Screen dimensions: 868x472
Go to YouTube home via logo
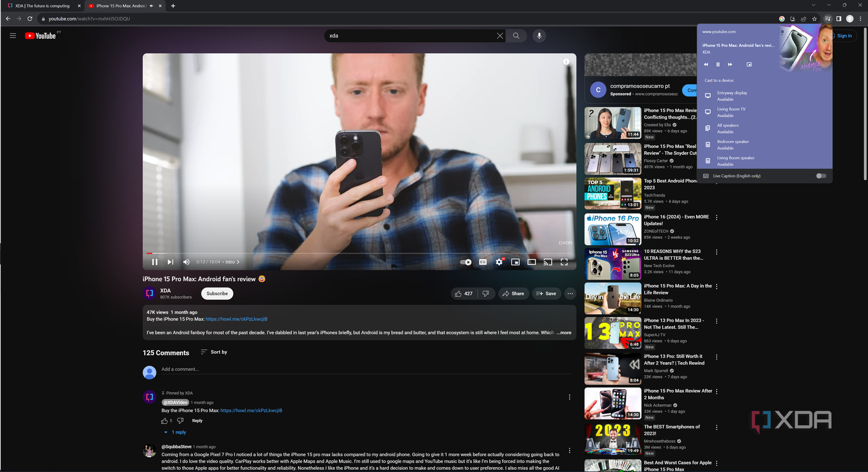pyautogui.click(x=41, y=36)
